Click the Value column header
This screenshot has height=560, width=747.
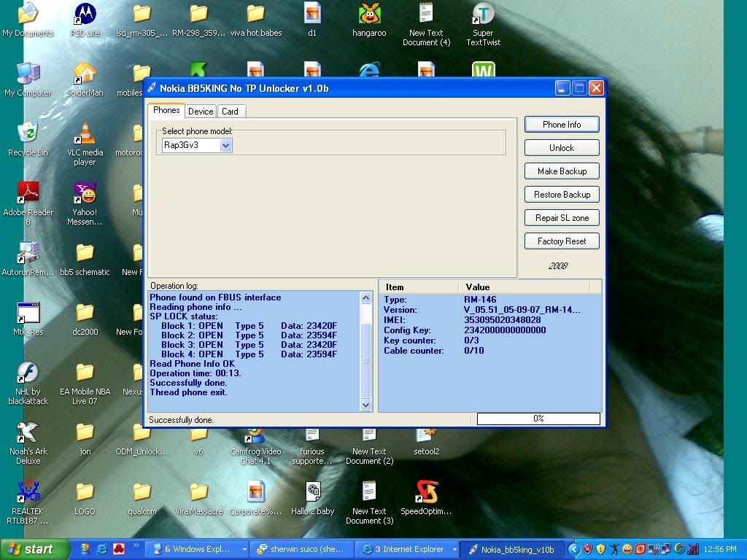(x=524, y=287)
